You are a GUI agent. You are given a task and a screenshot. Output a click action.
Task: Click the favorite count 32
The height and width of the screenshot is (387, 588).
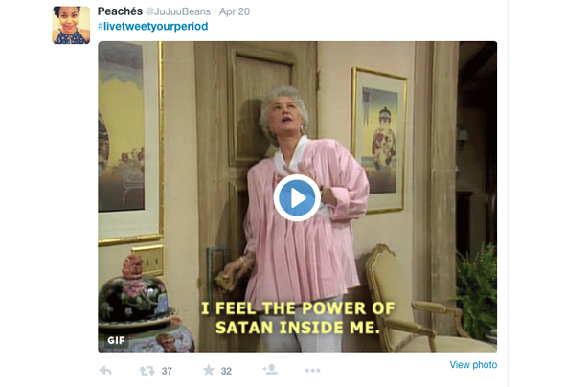click(226, 372)
